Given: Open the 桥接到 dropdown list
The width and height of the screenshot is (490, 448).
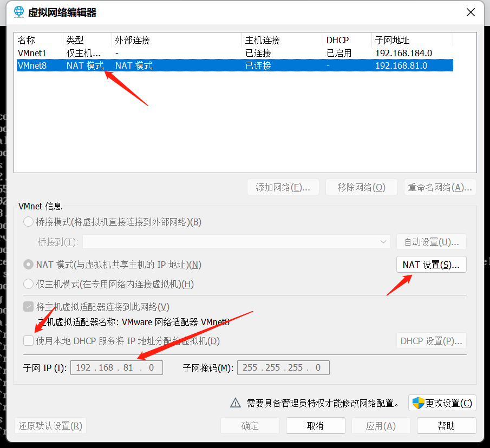Looking at the screenshot, I should pos(237,242).
